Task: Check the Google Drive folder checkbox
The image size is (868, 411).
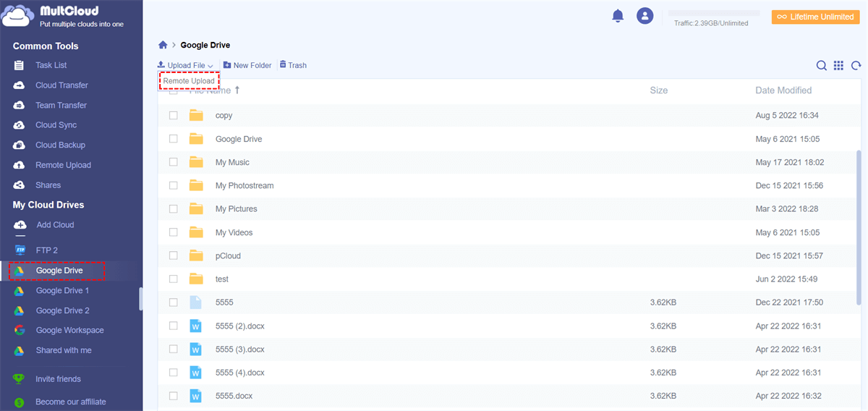Action: [174, 139]
